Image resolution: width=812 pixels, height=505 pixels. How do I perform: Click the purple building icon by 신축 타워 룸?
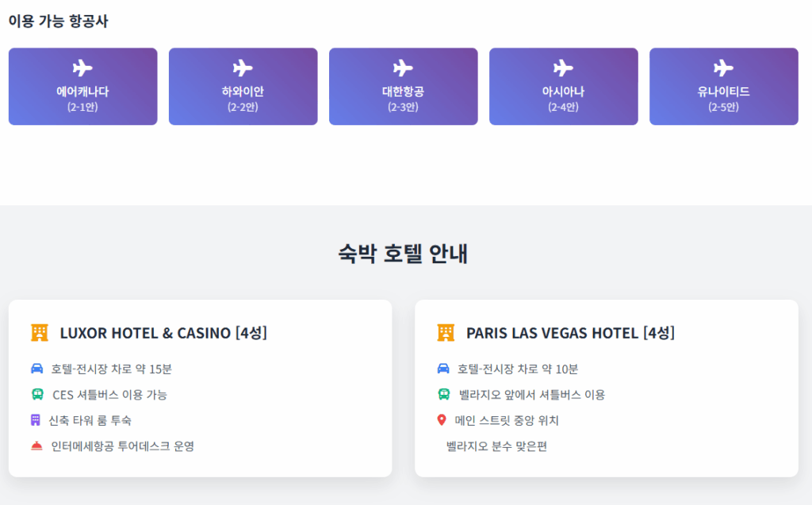tap(35, 419)
